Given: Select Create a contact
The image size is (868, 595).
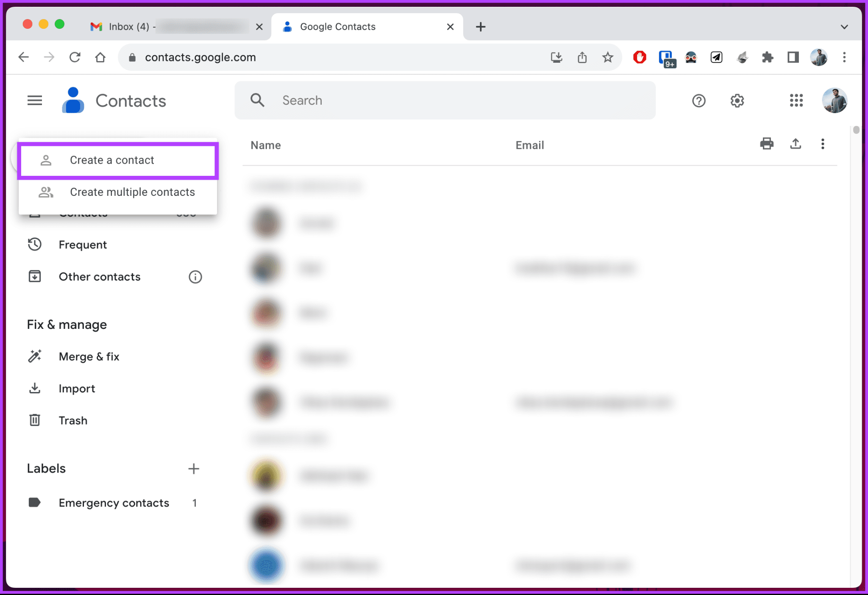Looking at the screenshot, I should point(111,160).
